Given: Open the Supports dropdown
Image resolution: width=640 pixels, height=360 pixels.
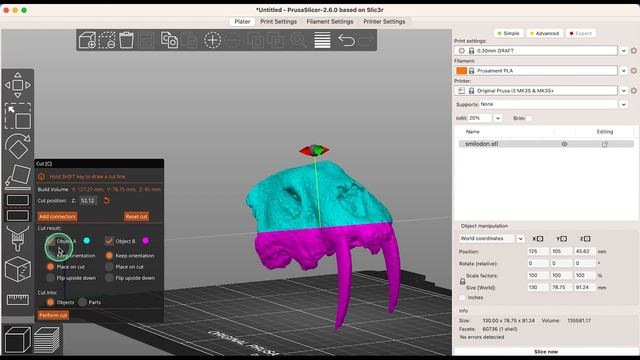Looking at the screenshot, I should coord(623,104).
